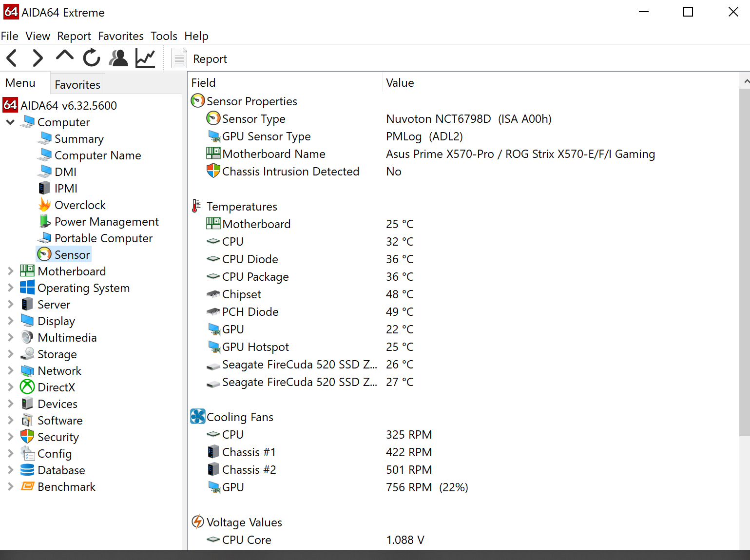Open the File menu
The image size is (750, 560).
click(10, 36)
